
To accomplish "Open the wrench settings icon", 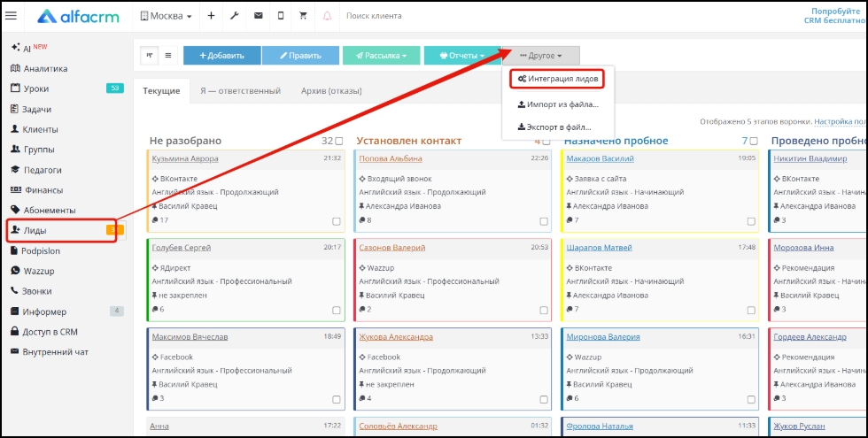I will [234, 16].
